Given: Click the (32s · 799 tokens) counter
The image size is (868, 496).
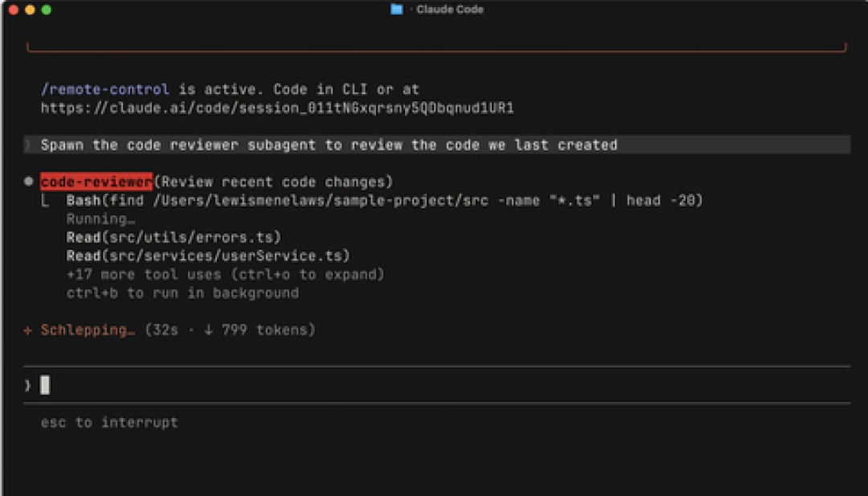Looking at the screenshot, I should (231, 330).
